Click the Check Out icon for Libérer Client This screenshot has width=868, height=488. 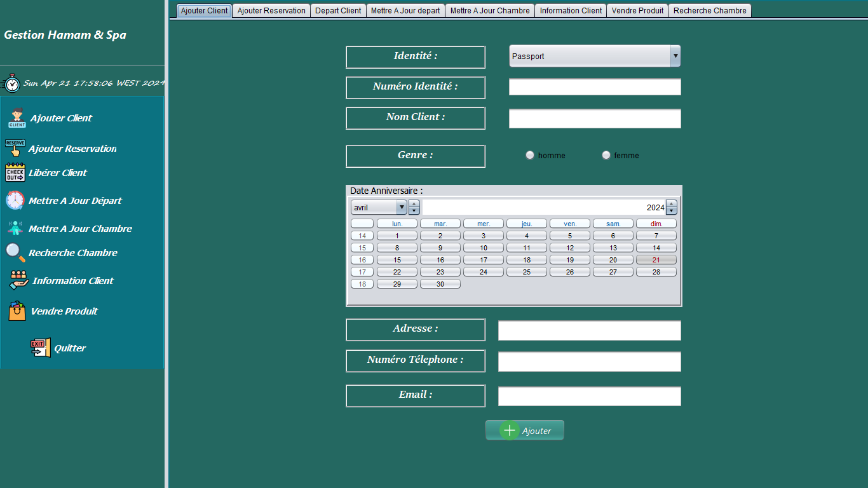pos(15,172)
